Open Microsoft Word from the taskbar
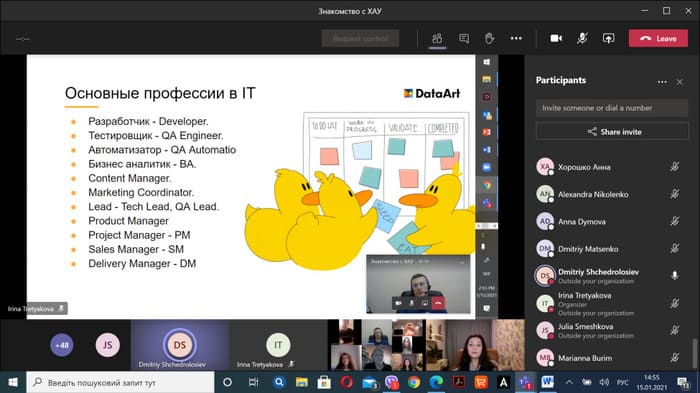Image resolution: width=700 pixels, height=393 pixels. pos(547,382)
